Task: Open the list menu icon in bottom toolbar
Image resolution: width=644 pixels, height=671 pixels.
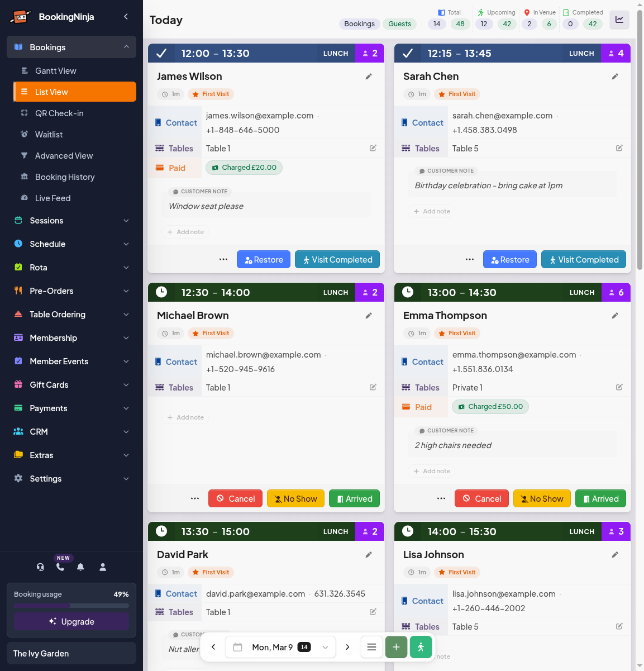Action: [371, 647]
